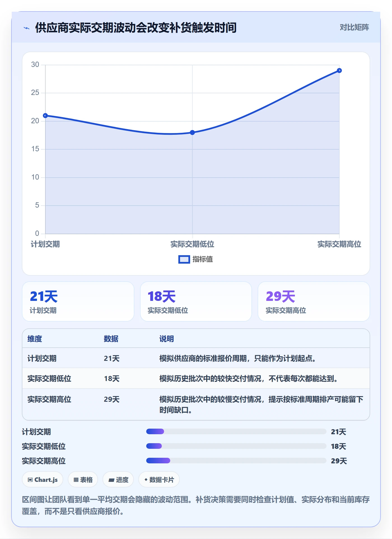
Task: Select the 计划交期 table row name cell
Action: (x=42, y=358)
